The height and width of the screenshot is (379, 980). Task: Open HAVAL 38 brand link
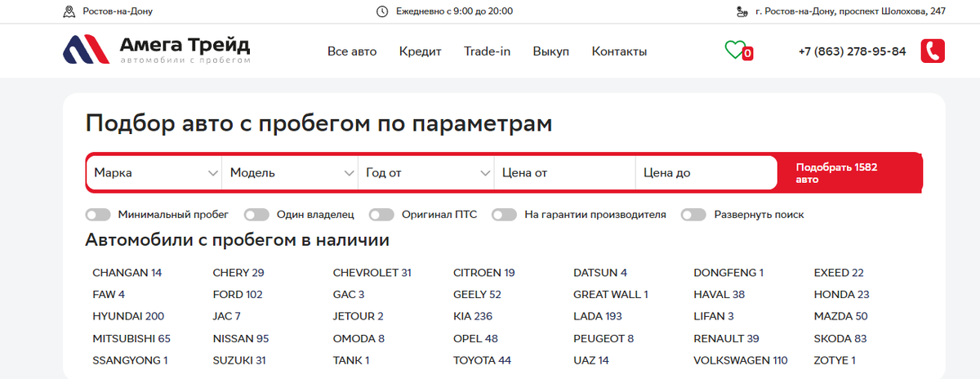719,295
